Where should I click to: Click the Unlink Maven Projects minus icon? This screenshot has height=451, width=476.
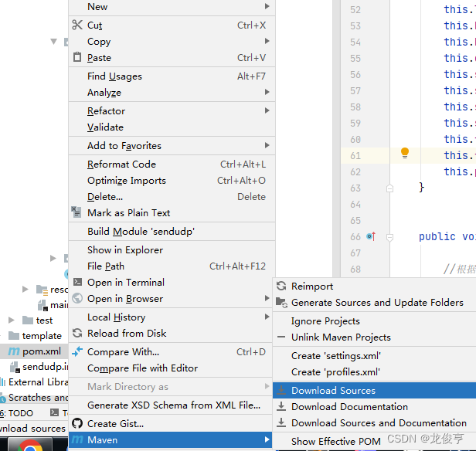point(281,337)
